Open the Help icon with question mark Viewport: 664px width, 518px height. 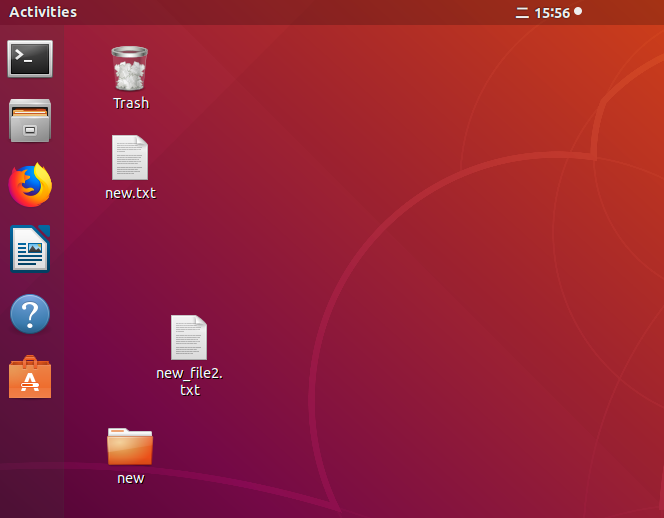tap(30, 314)
